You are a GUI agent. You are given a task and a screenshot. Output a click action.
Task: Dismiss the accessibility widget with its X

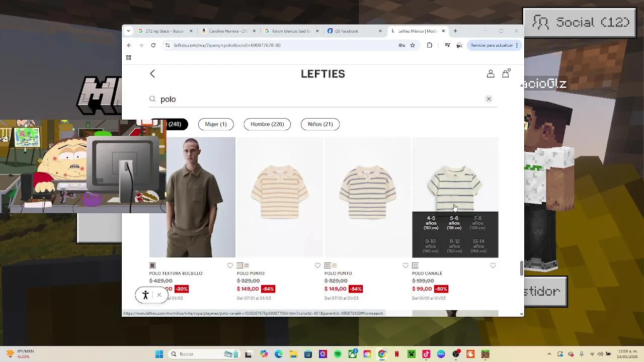(x=159, y=295)
